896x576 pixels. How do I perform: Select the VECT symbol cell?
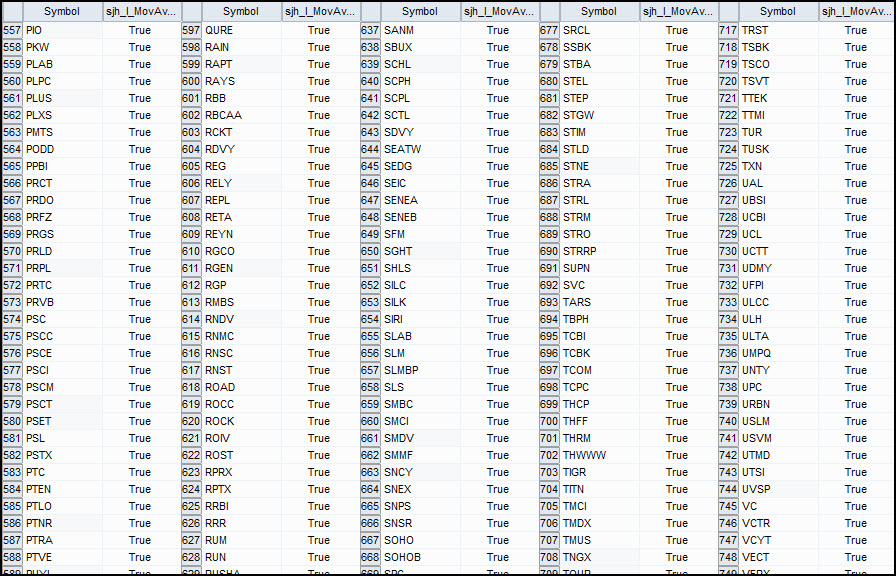778,557
